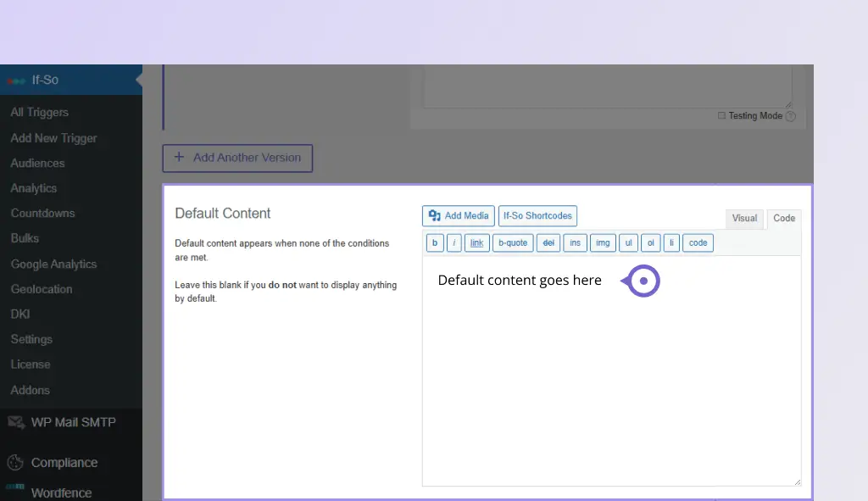Open the If-So menu header
This screenshot has height=501, width=868.
(71, 80)
